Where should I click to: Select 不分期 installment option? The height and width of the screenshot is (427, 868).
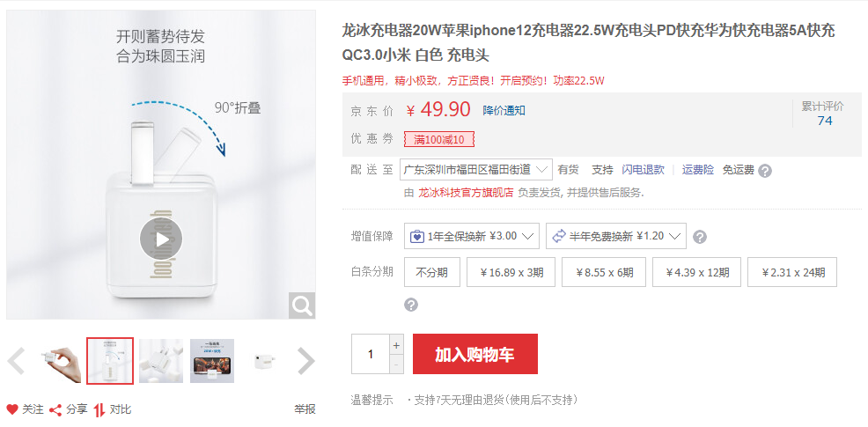[431, 272]
